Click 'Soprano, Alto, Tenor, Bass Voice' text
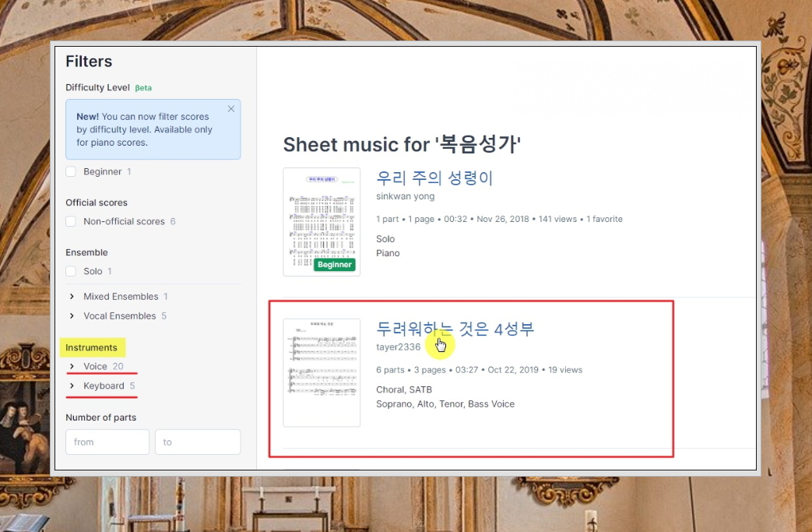The image size is (812, 532). (445, 404)
